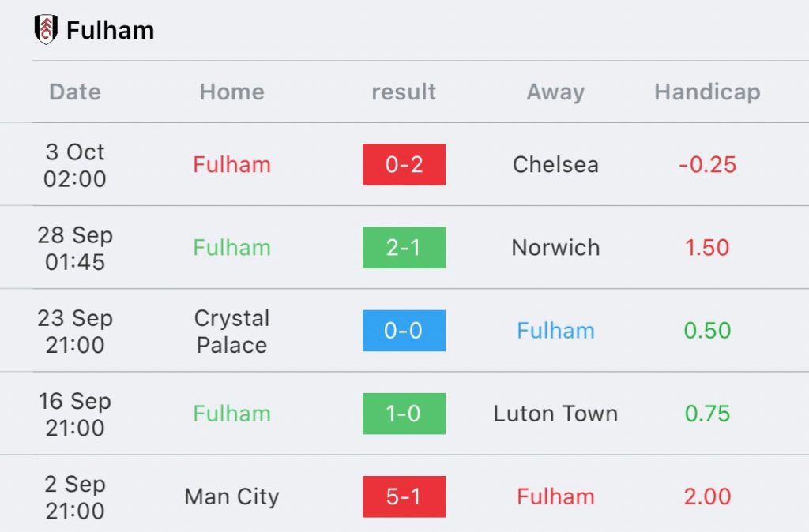Click Crystal Palace home team name

(231, 331)
